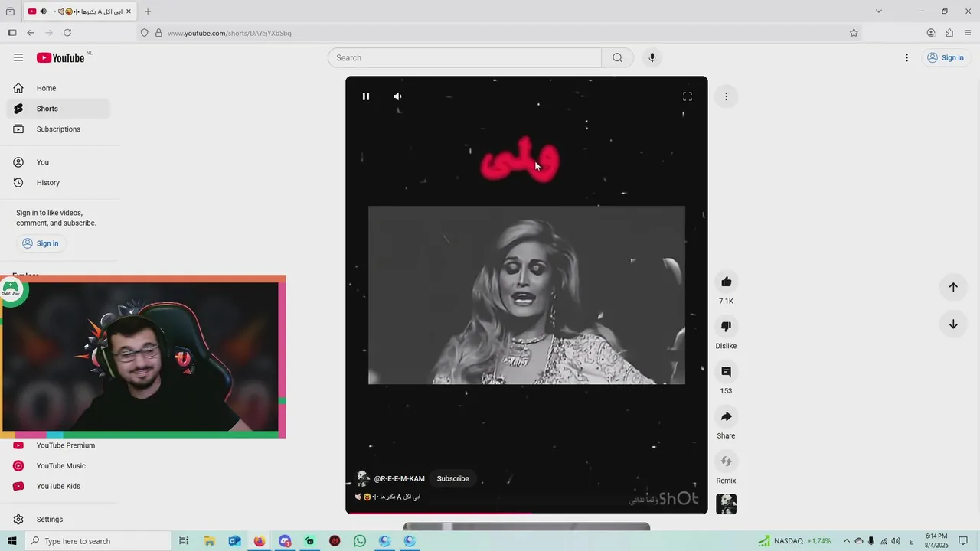Select Shorts in the sidebar
This screenshot has width=980, height=551.
[58, 109]
